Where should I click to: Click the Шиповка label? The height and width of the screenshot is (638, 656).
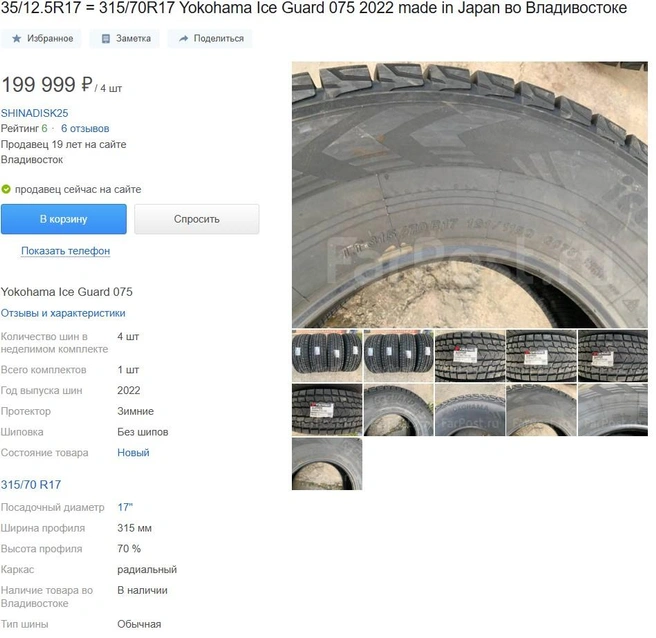22,432
